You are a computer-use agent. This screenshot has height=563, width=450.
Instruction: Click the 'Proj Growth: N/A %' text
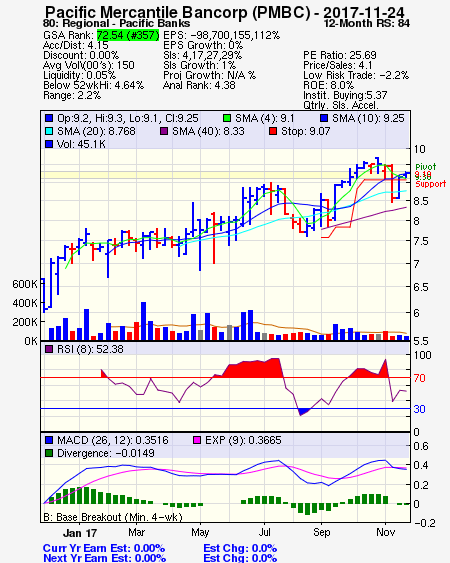(209, 75)
